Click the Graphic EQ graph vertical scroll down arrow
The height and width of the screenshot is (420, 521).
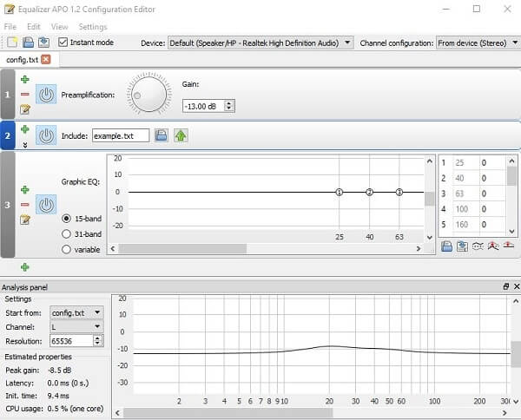(x=430, y=238)
